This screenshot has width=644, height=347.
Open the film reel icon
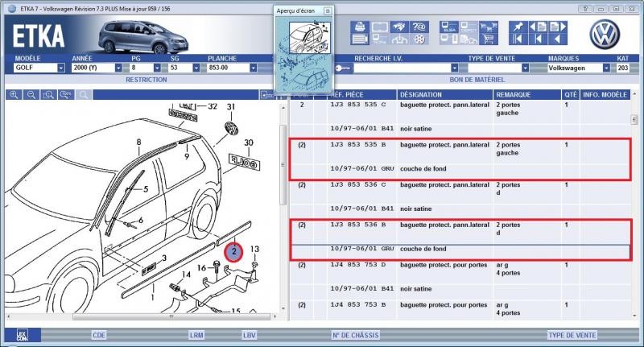[x=419, y=39]
